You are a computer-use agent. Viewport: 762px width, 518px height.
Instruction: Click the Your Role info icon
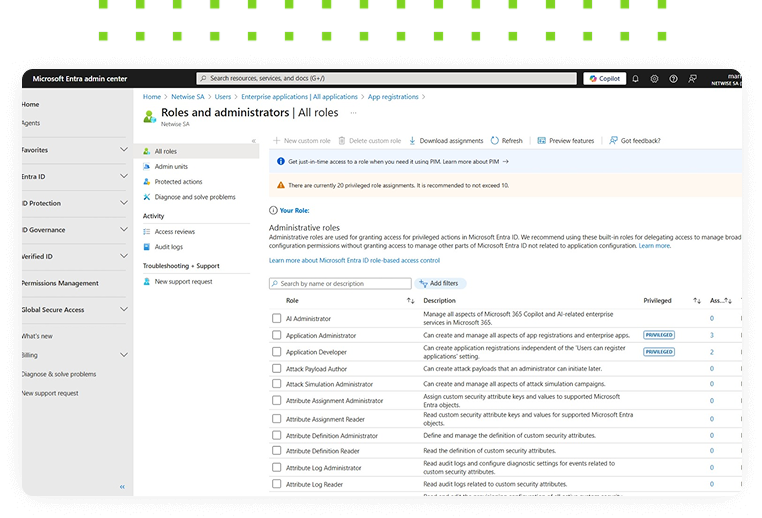pos(273,210)
